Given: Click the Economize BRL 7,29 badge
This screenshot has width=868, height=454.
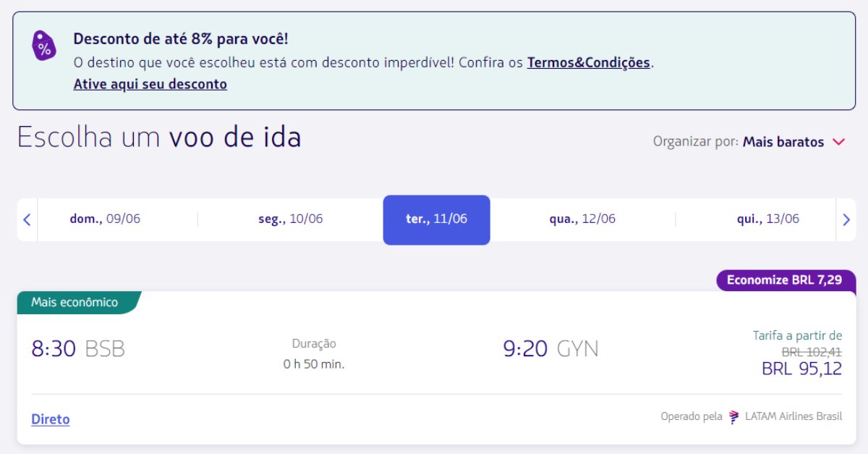Looking at the screenshot, I should 786,280.
